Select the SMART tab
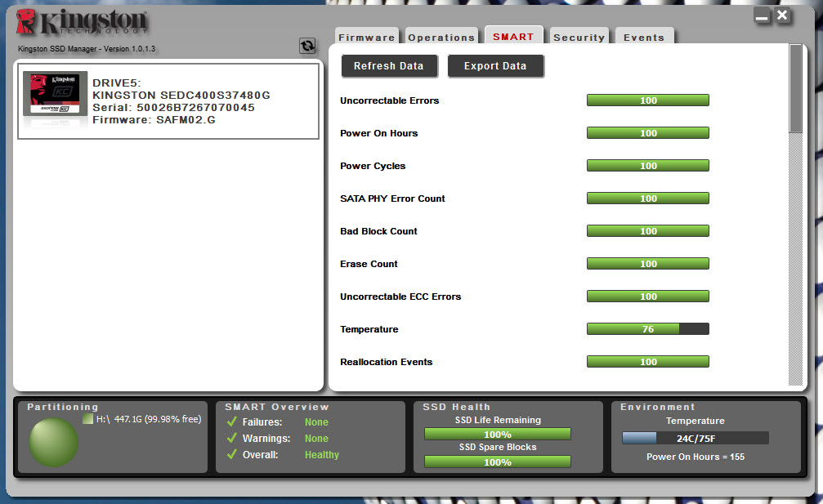The width and height of the screenshot is (823, 504). 513,36
